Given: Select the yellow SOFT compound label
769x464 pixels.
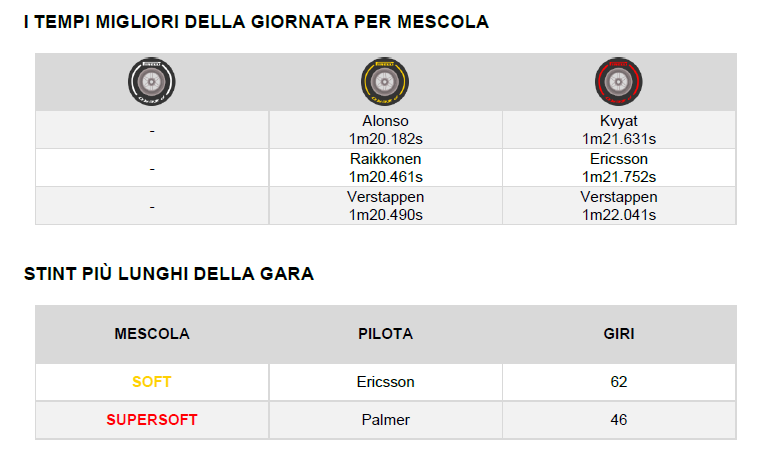Looking at the screenshot, I should pyautogui.click(x=152, y=382).
